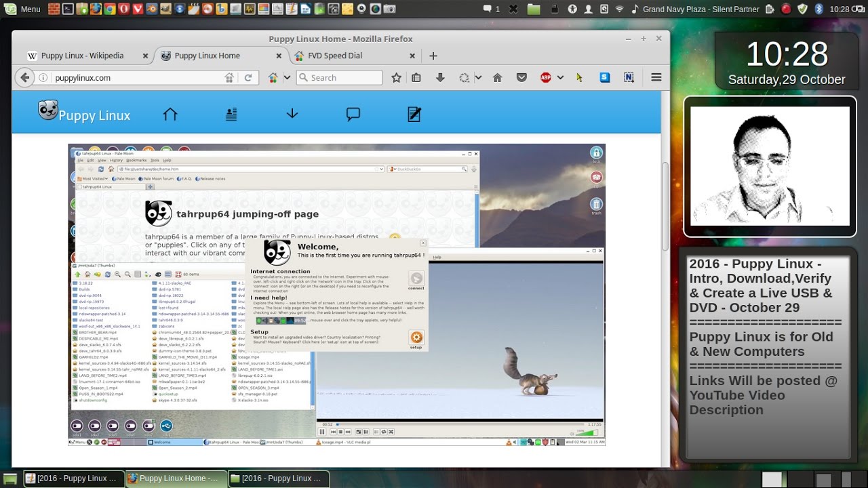Image resolution: width=868 pixels, height=488 pixels.
Task: Open the sync icon dropdown arrow
Action: pos(478,77)
